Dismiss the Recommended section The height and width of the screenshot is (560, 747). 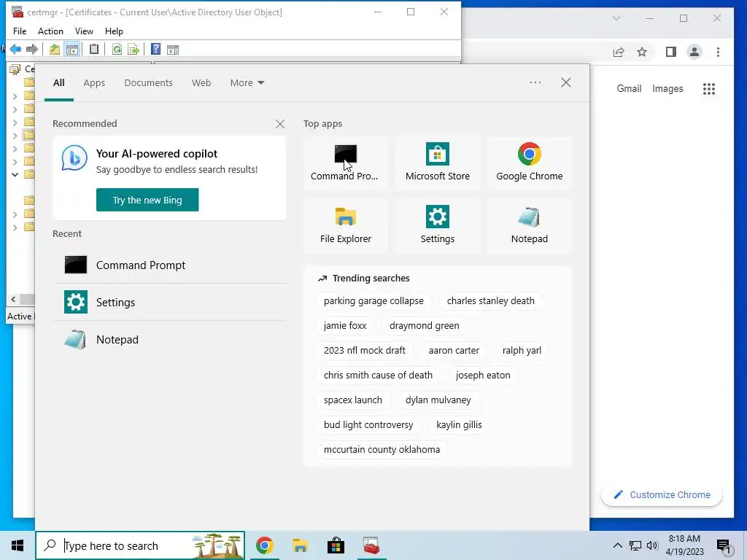(x=280, y=124)
